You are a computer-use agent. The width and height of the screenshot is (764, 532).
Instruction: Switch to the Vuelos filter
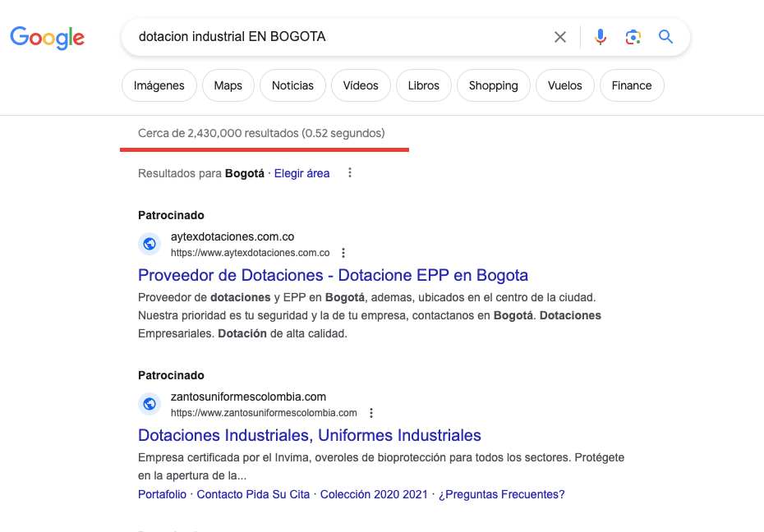[x=565, y=85]
